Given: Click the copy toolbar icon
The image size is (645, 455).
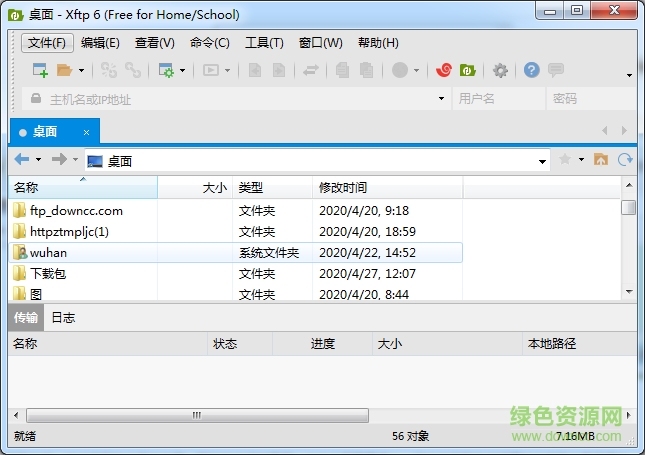Looking at the screenshot, I should click(342, 70).
